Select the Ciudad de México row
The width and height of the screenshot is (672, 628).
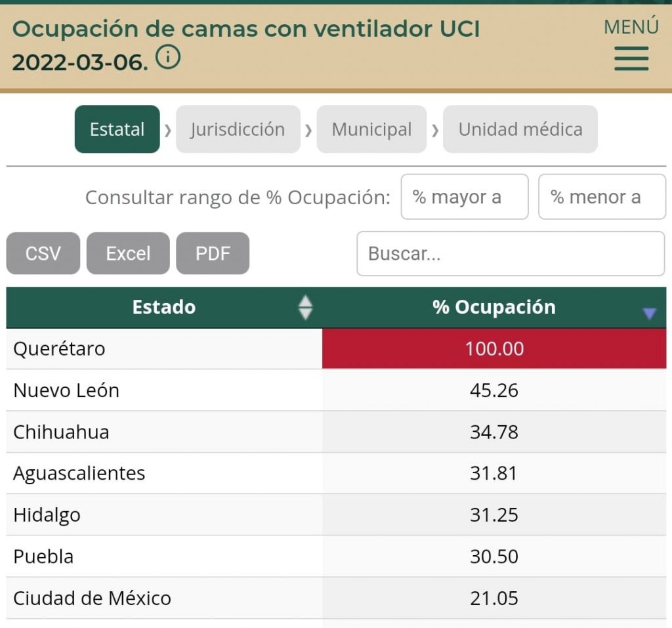point(92,598)
